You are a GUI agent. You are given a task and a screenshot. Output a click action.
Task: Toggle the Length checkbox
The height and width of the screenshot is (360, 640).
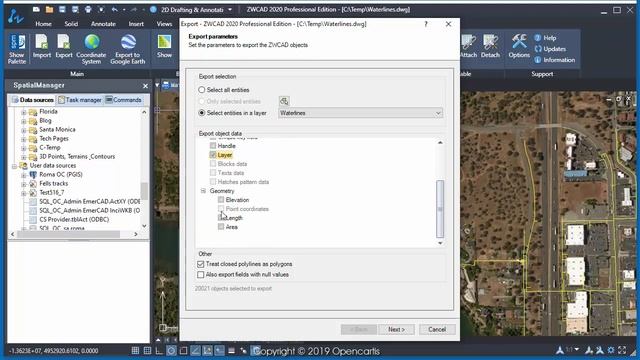[x=221, y=218]
